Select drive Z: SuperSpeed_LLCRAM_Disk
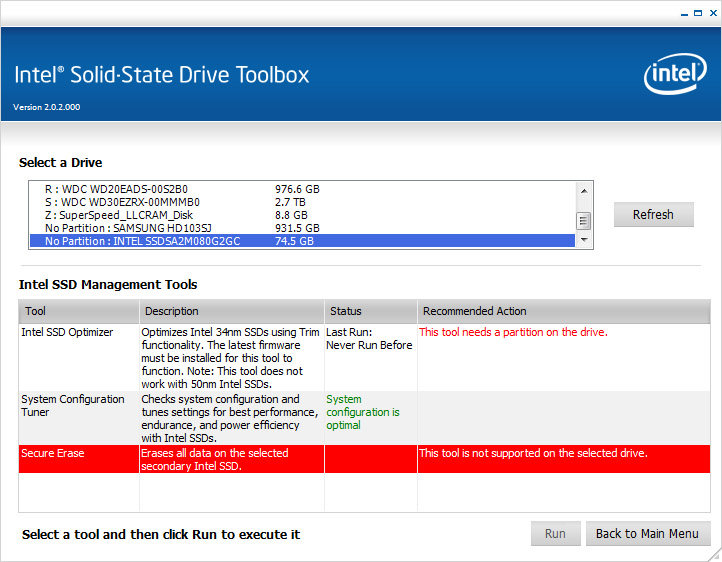 click(302, 215)
